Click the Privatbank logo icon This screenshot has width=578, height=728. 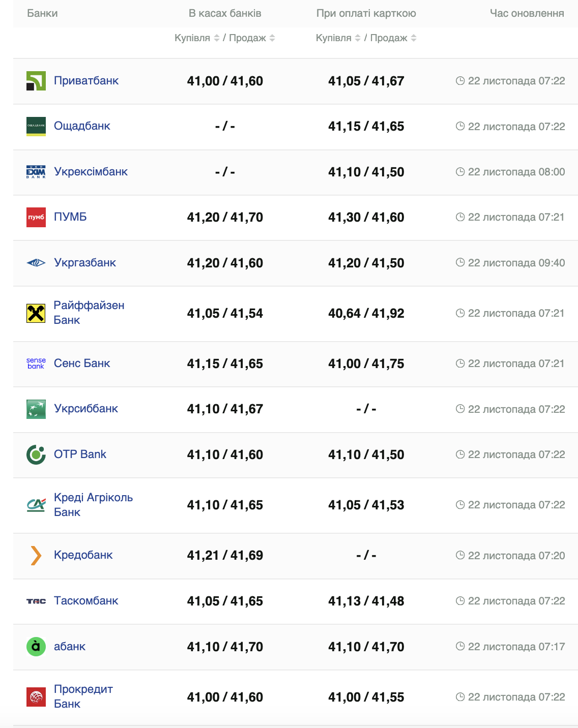(36, 81)
